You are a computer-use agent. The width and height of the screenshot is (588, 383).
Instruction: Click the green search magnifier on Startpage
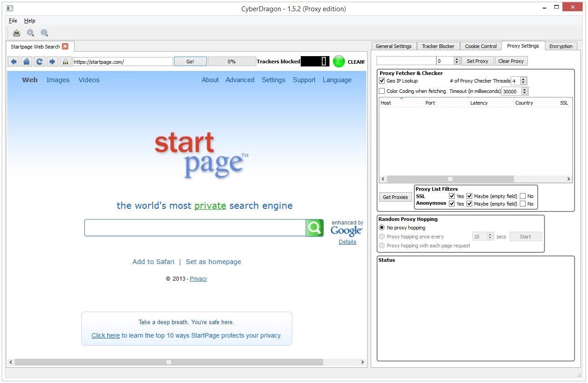pyautogui.click(x=315, y=228)
